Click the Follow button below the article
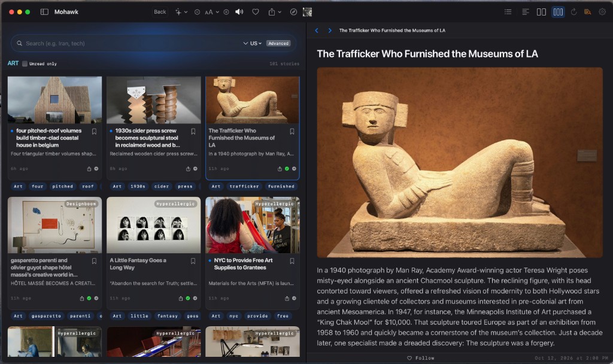 coord(421,358)
